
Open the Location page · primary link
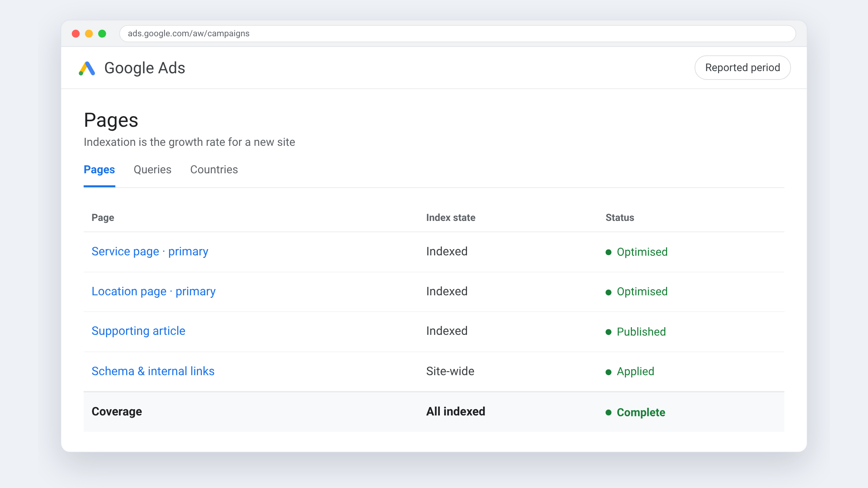tap(154, 292)
